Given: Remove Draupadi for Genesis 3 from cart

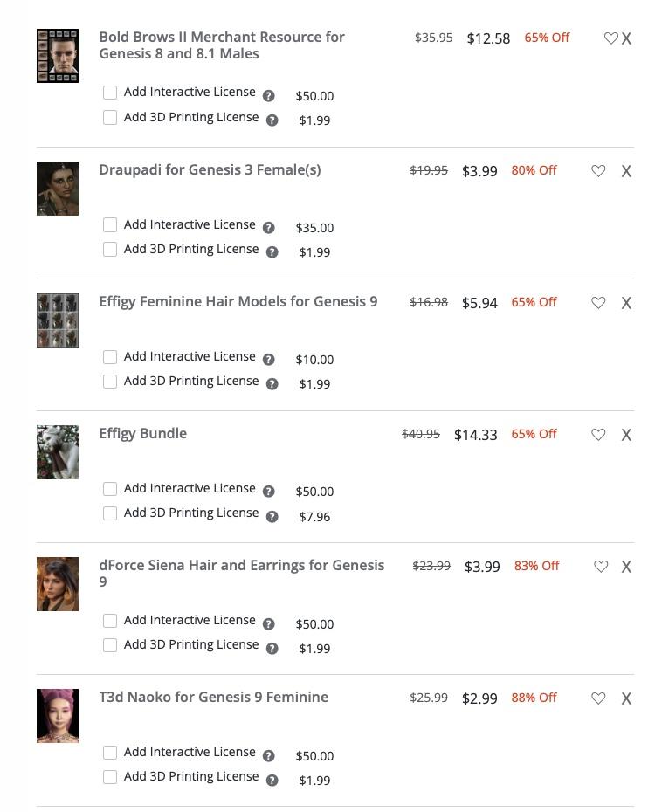Looking at the screenshot, I should [x=626, y=171].
